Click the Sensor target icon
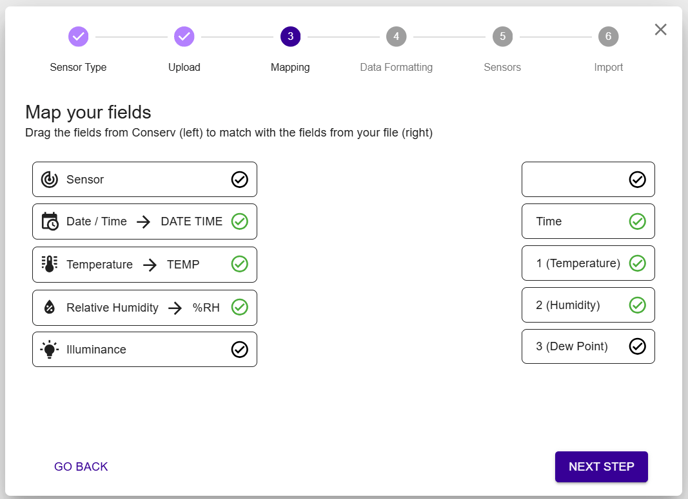 (49, 180)
